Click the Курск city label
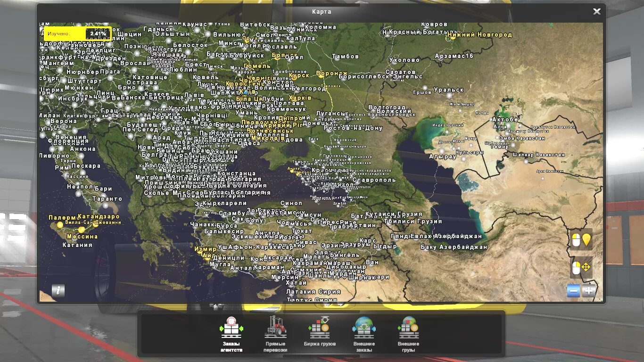The width and height of the screenshot is (644, 362). 299,75
